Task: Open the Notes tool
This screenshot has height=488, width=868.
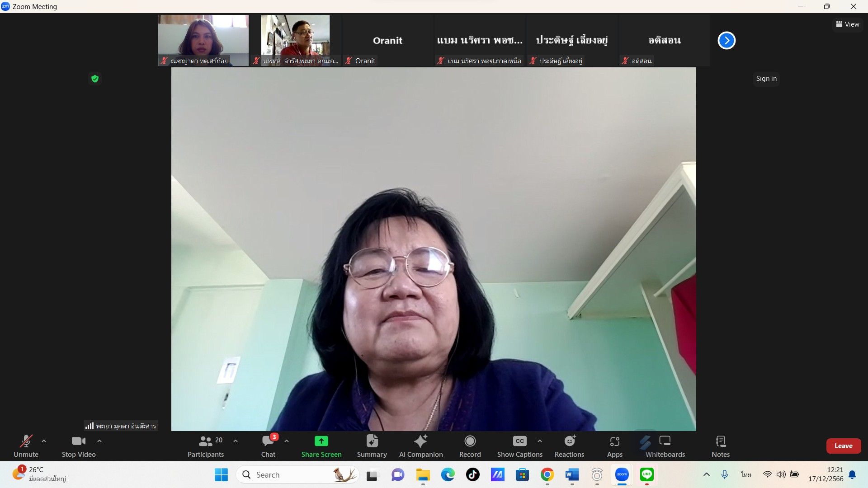Action: (720, 446)
